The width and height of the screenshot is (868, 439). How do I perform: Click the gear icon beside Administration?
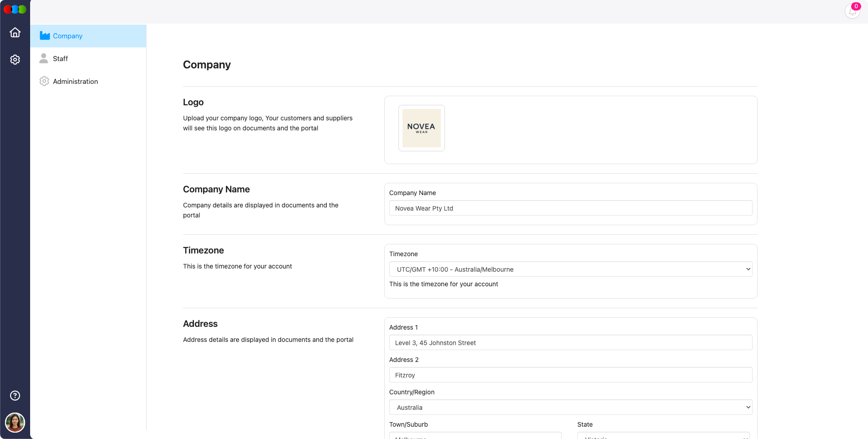click(44, 81)
